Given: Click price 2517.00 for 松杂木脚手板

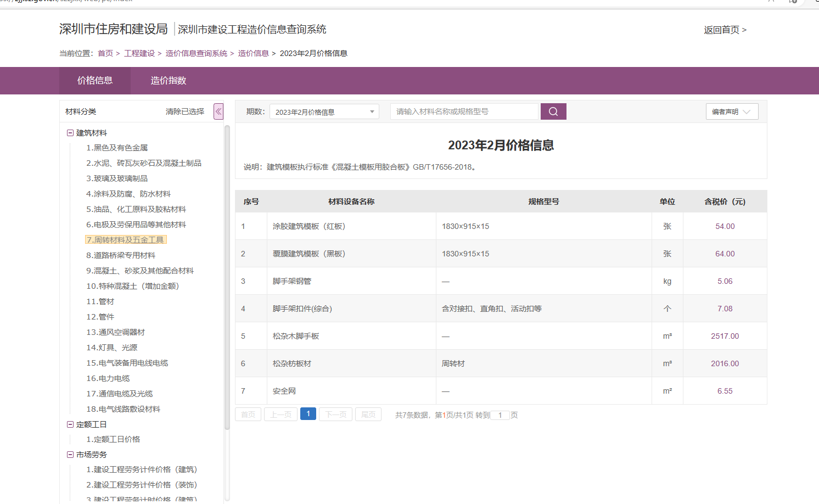Looking at the screenshot, I should click(725, 336).
